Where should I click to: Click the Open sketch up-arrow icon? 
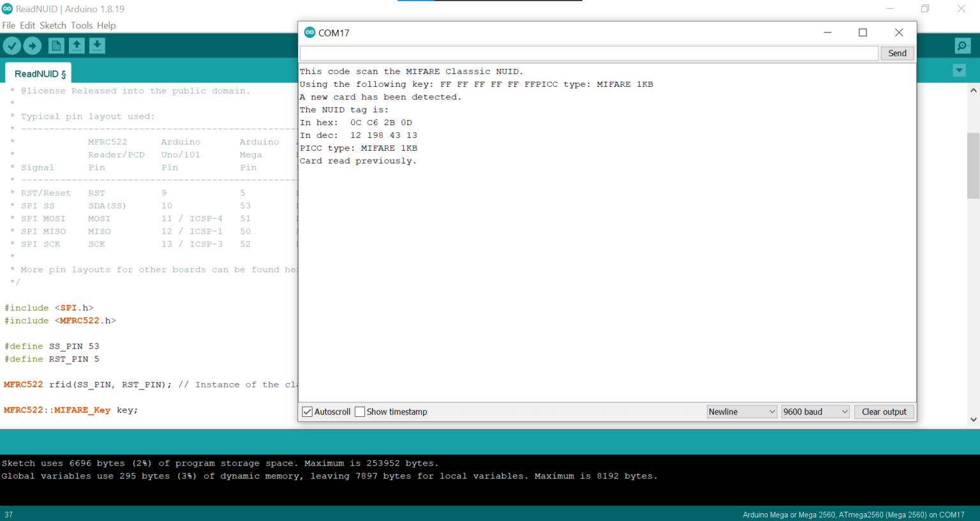(x=77, y=45)
